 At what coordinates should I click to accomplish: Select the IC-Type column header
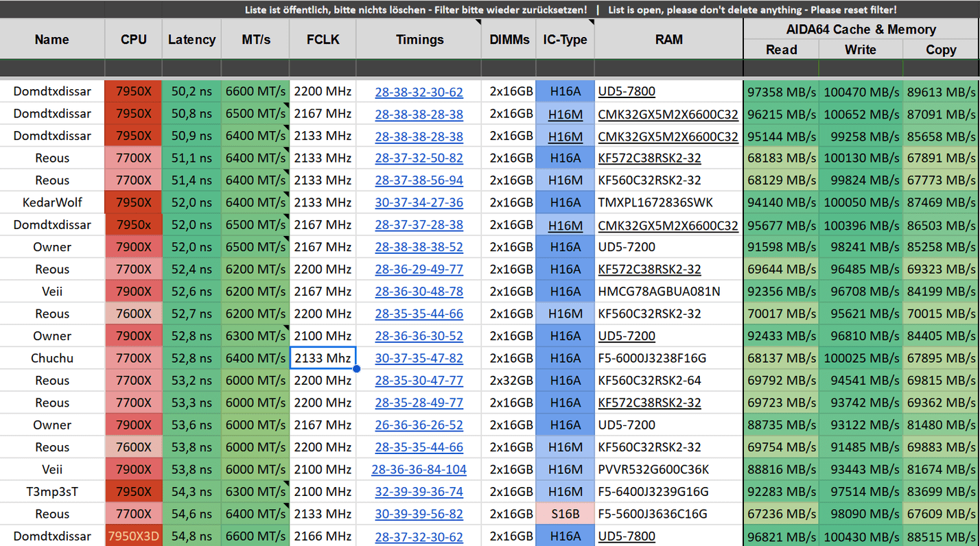pyautogui.click(x=565, y=39)
